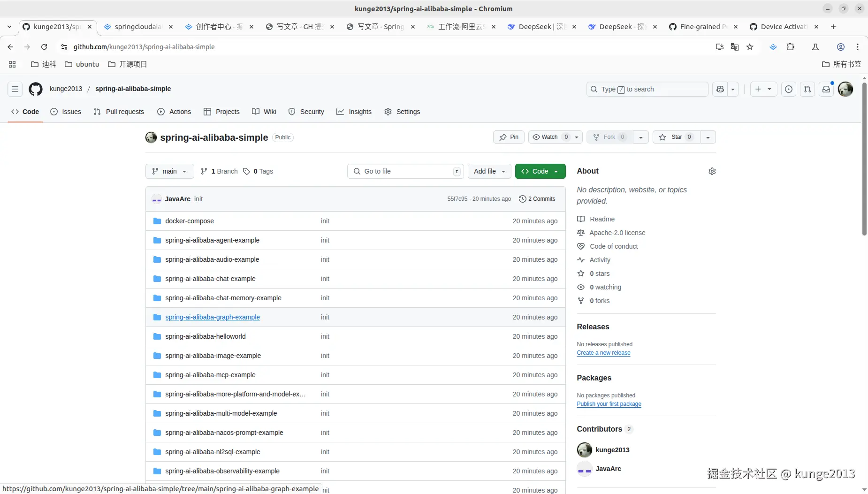Open the browser profile icon
Viewport: 868px width, 494px height.
click(x=841, y=47)
